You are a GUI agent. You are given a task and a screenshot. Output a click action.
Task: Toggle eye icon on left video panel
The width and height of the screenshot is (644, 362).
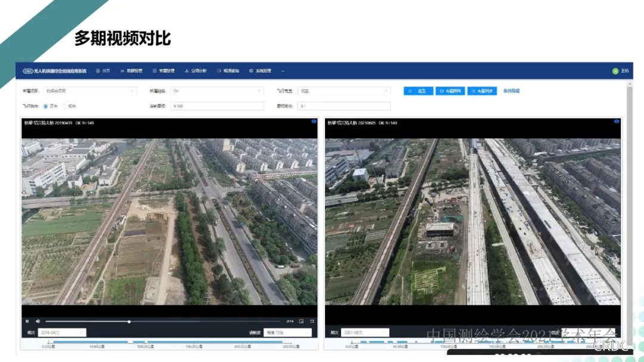(314, 122)
